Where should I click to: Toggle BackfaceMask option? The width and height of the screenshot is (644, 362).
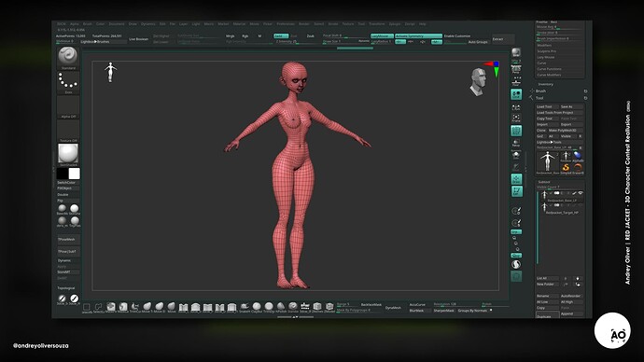tap(371, 304)
